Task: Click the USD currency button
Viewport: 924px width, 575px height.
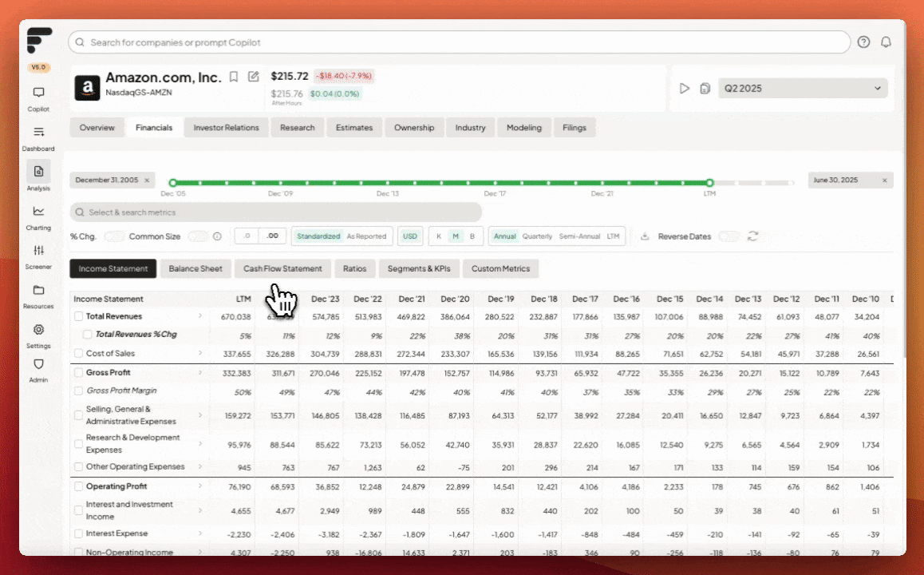Action: pos(410,236)
